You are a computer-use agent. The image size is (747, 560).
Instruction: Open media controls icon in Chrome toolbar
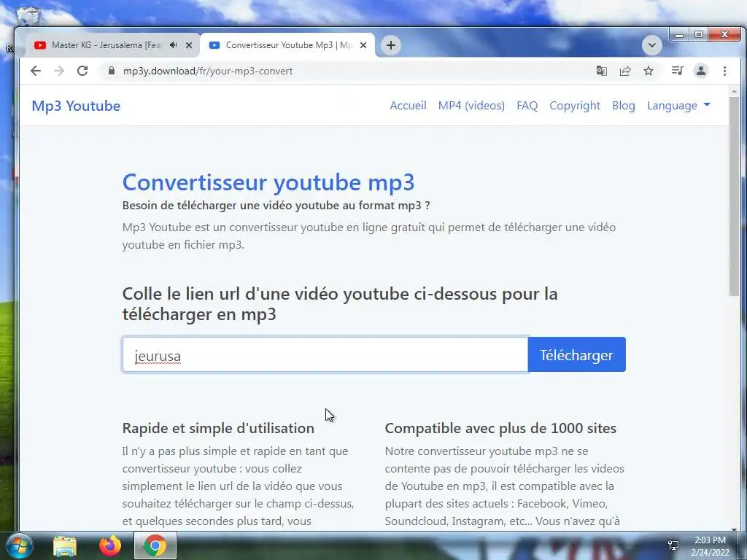[x=677, y=71]
